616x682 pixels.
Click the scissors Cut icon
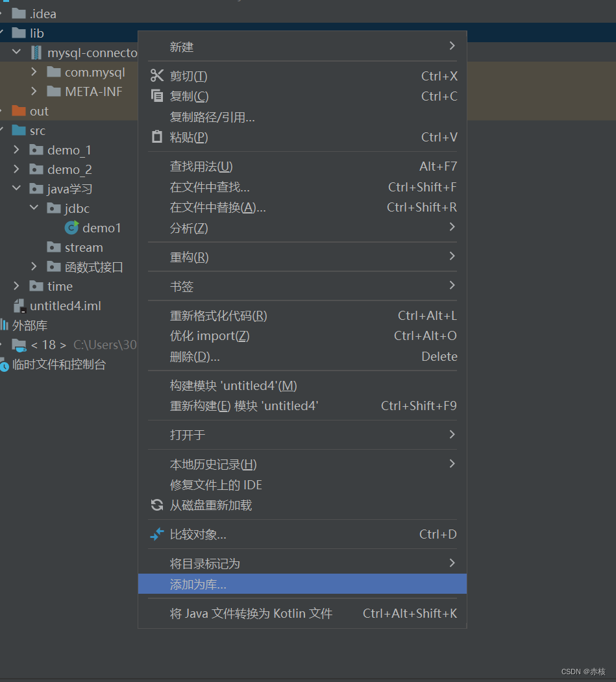tap(157, 76)
